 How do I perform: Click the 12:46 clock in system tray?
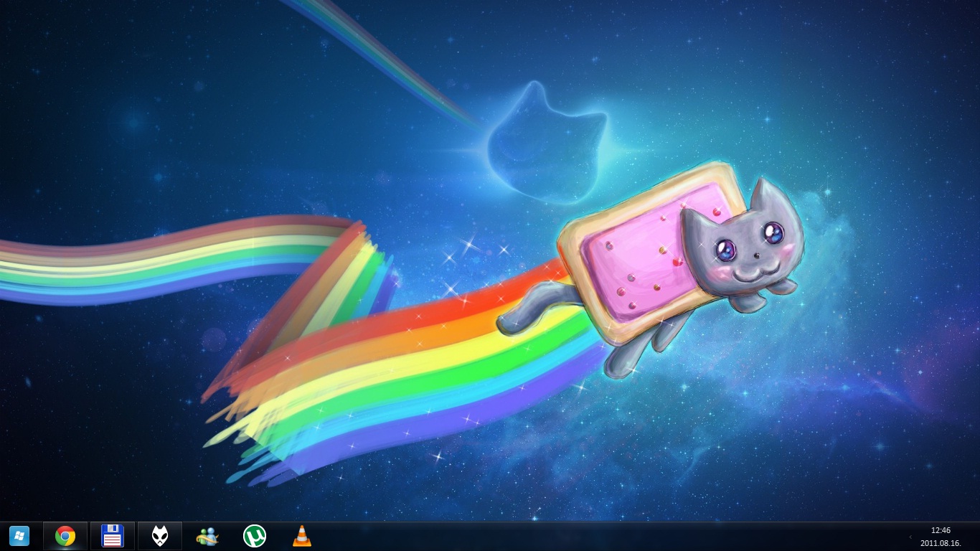click(941, 530)
